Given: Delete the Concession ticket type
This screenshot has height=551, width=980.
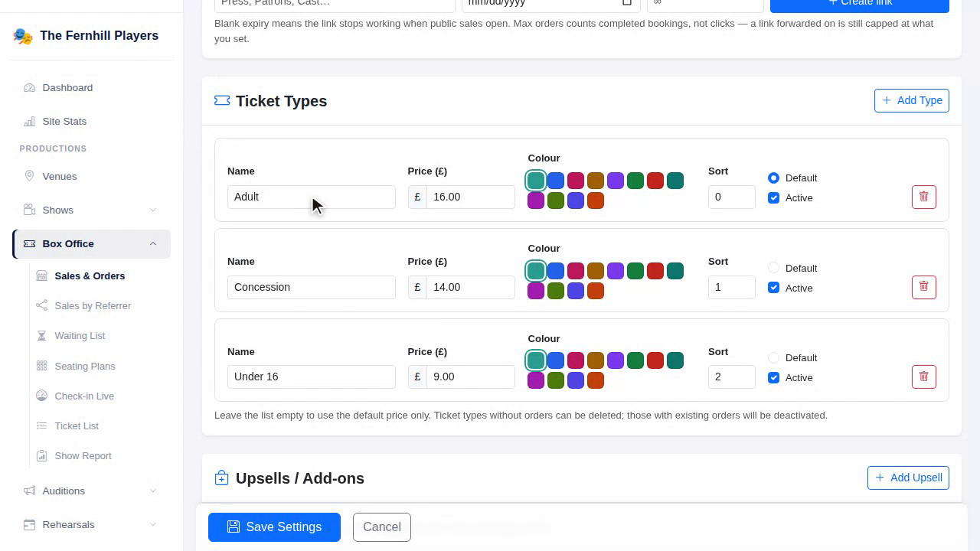Looking at the screenshot, I should tap(924, 287).
